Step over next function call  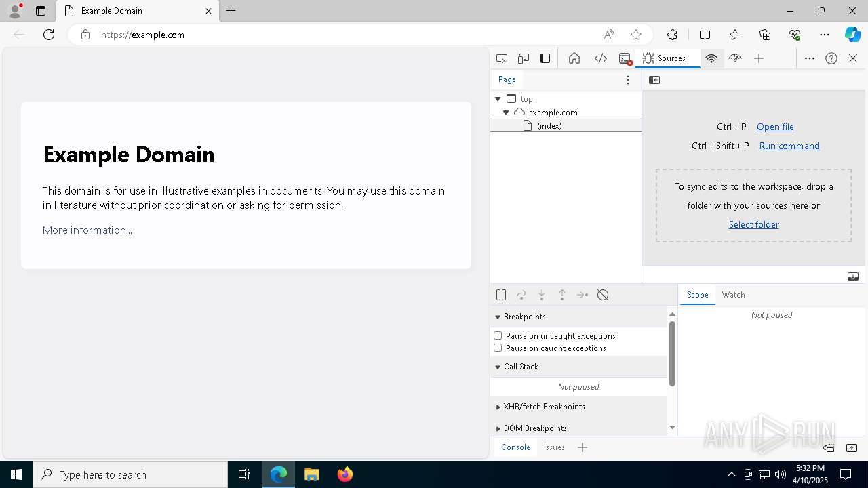click(521, 295)
